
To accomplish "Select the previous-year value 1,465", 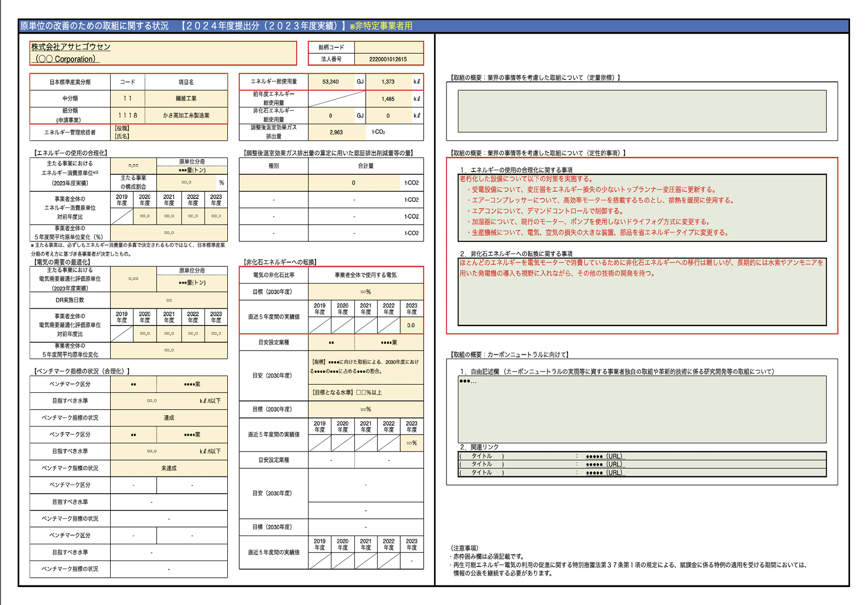I will tap(388, 99).
